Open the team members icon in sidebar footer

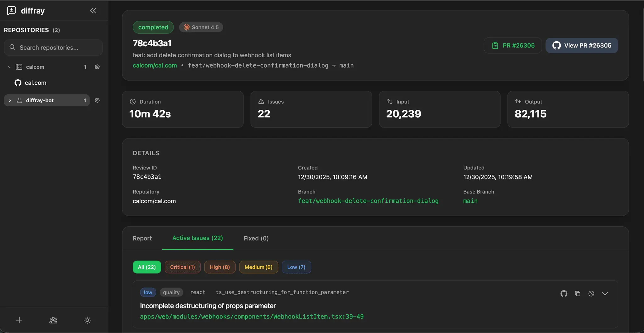[53, 320]
